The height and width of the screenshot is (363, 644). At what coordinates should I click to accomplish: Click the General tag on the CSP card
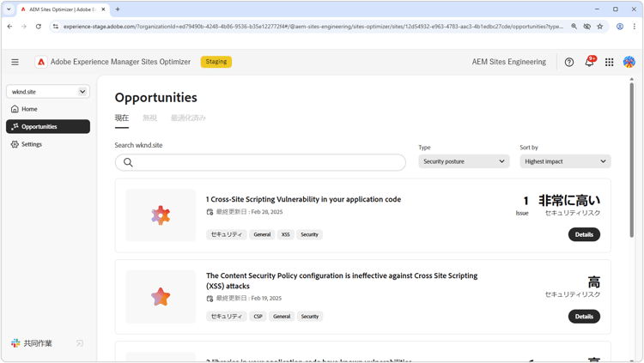click(282, 316)
